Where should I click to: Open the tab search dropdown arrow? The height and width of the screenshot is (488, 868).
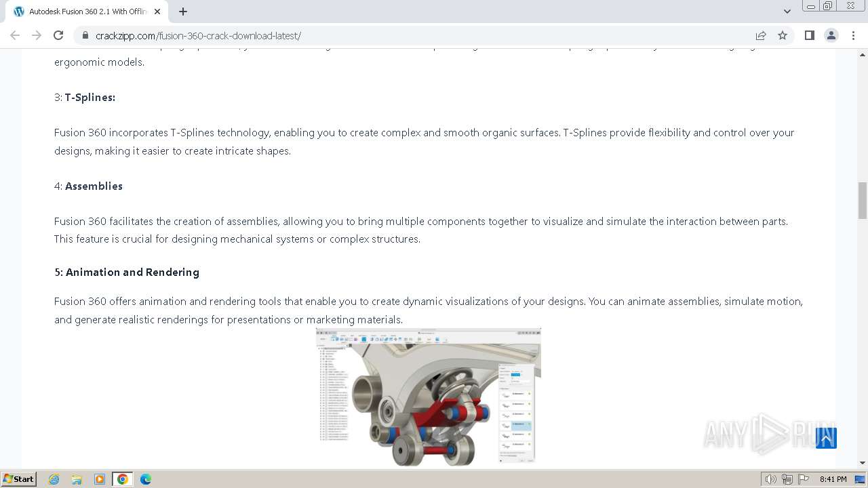(x=787, y=12)
